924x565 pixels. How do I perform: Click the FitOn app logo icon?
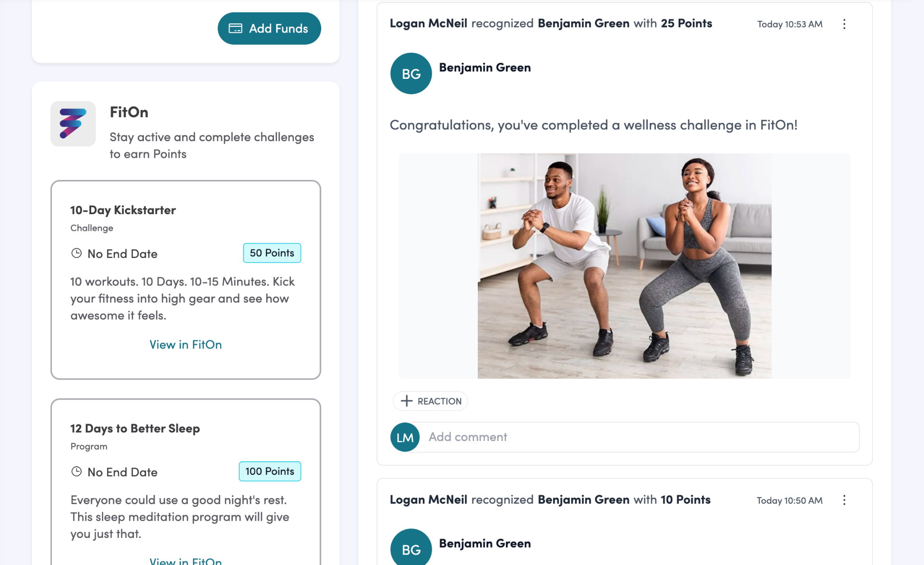click(73, 124)
